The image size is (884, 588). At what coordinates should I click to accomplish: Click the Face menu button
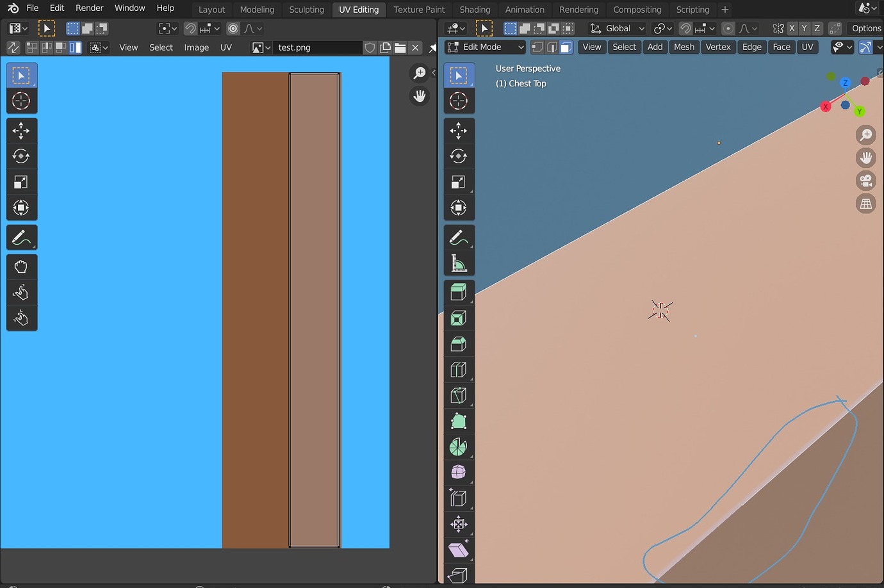(x=782, y=47)
